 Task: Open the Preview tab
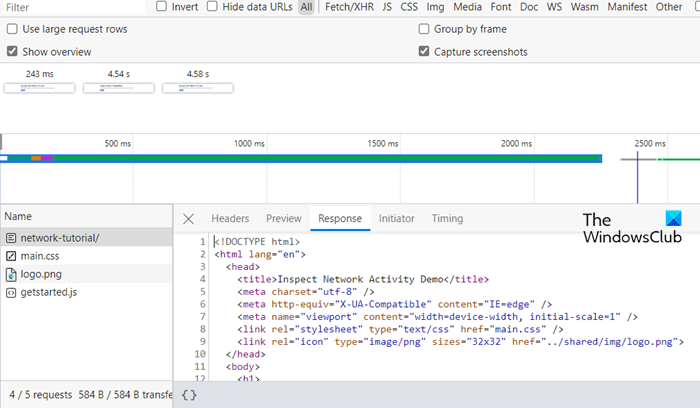pyautogui.click(x=283, y=219)
